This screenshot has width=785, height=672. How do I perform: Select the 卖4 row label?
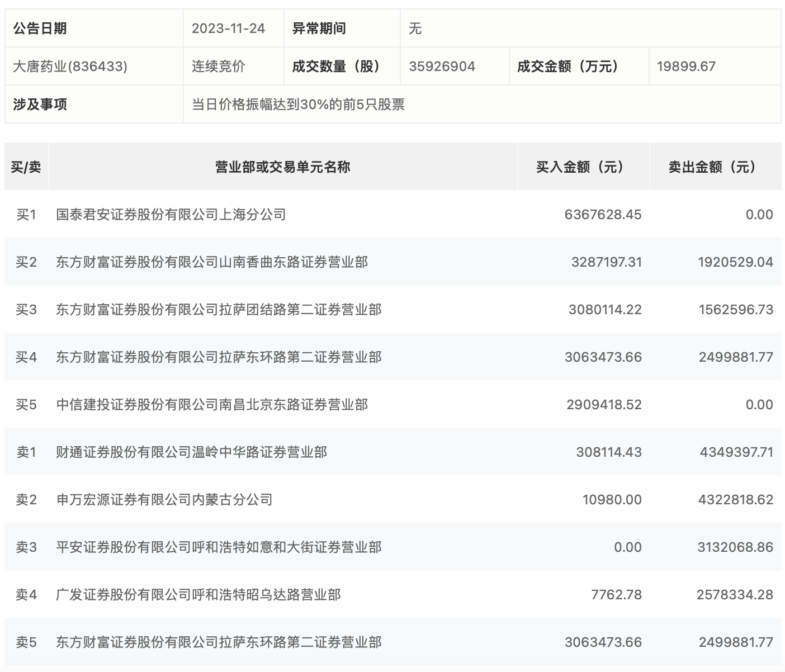point(26,595)
